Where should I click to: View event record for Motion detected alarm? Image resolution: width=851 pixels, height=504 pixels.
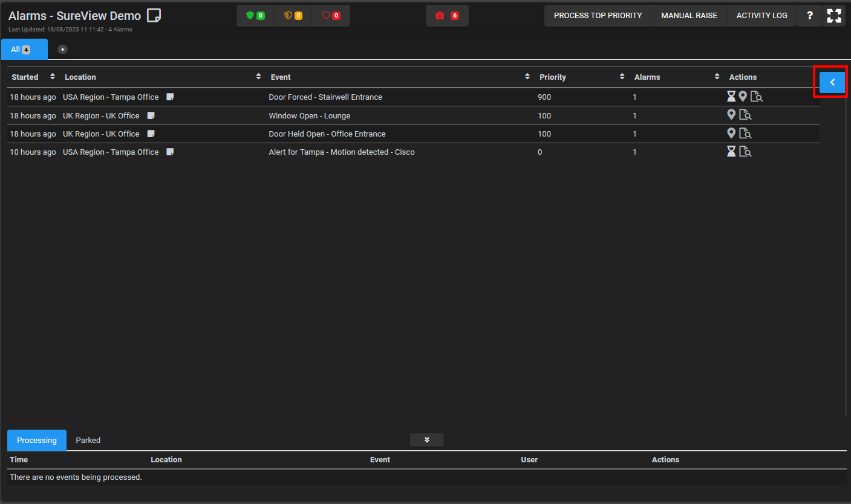(745, 152)
